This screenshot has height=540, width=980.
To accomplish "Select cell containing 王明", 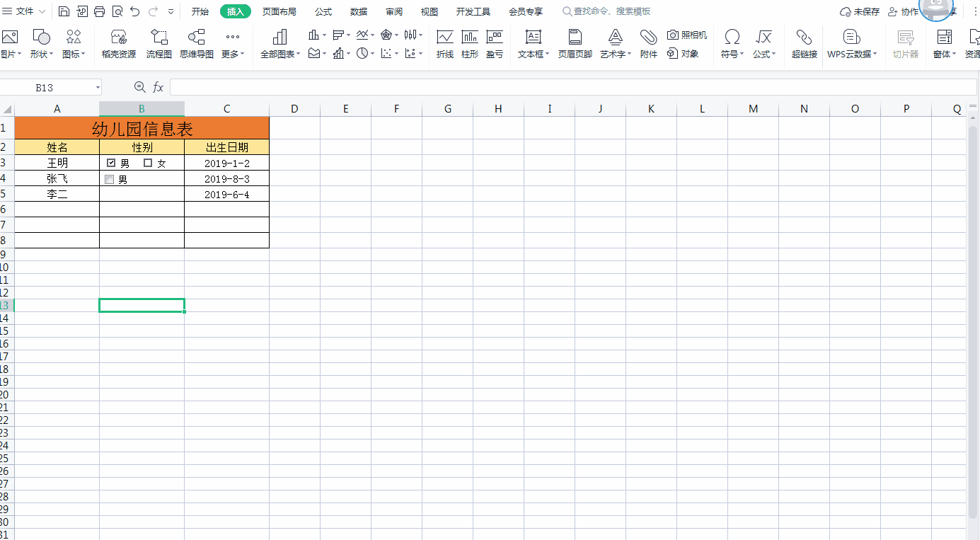I will click(57, 163).
